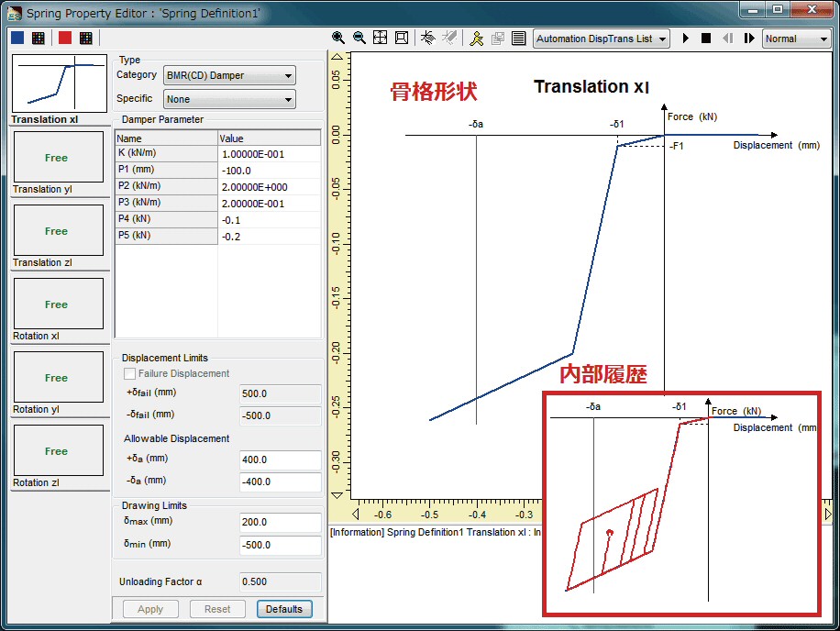This screenshot has height=631, width=840.
Task: Click the Unloading Factor α field
Action: (281, 581)
